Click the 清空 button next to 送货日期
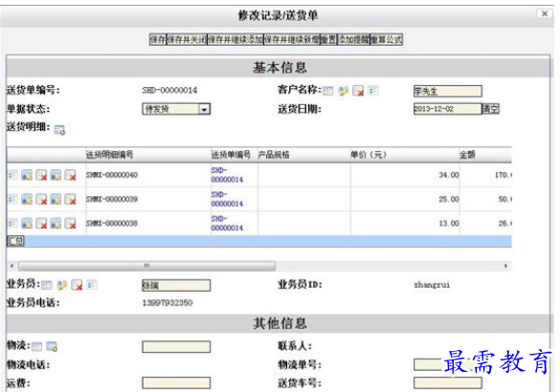Viewport: 560px width, 392px height. 491,109
